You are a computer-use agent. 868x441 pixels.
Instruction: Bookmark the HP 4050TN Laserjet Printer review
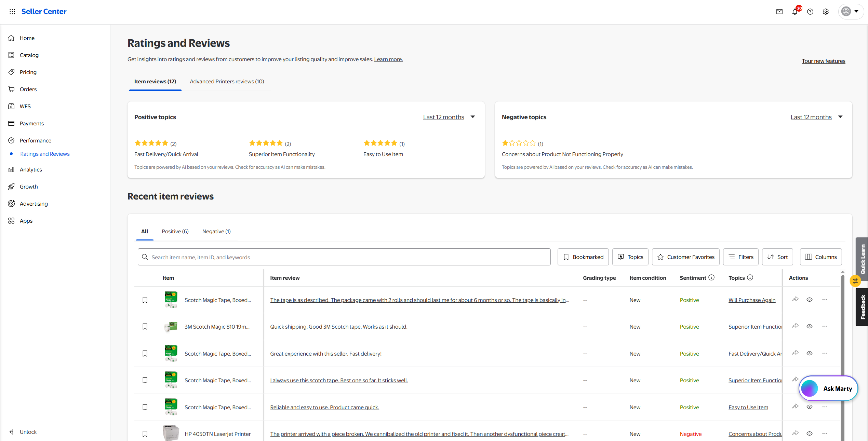(145, 434)
